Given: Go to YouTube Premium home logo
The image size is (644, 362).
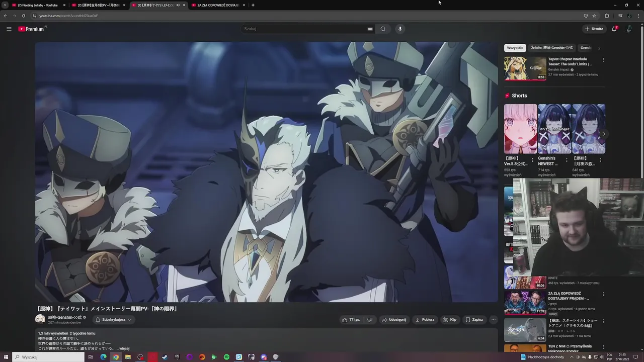Looking at the screenshot, I should click(32, 29).
